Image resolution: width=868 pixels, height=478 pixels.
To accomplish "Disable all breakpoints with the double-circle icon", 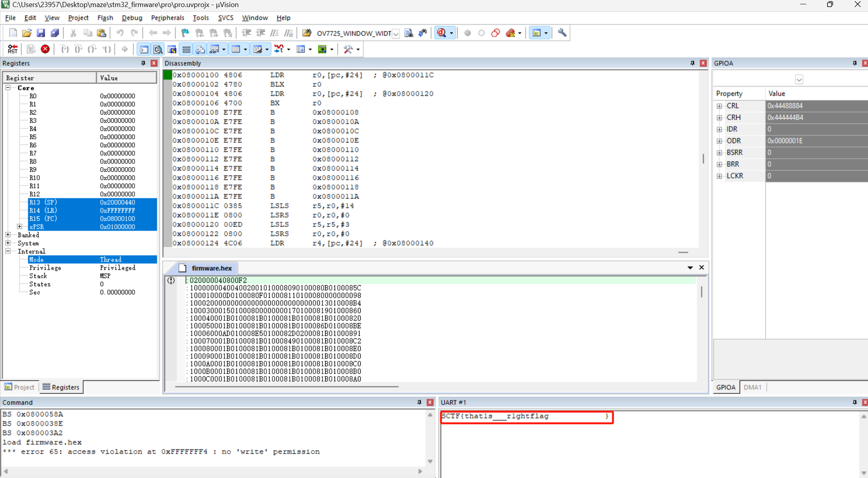I will [x=496, y=33].
